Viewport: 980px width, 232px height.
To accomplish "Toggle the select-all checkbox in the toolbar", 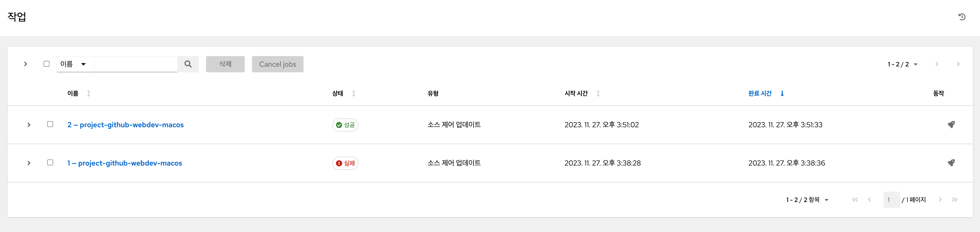I will (46, 64).
